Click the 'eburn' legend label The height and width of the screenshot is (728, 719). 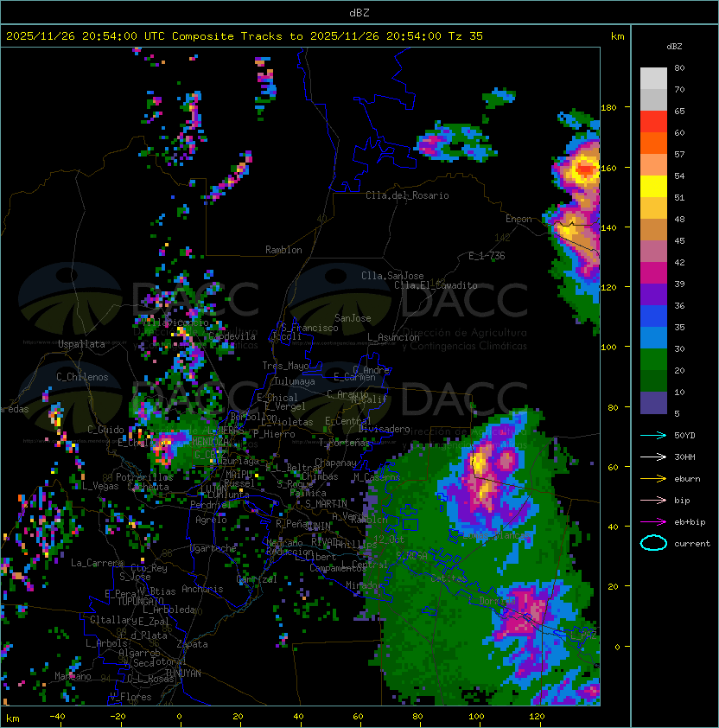coord(687,479)
